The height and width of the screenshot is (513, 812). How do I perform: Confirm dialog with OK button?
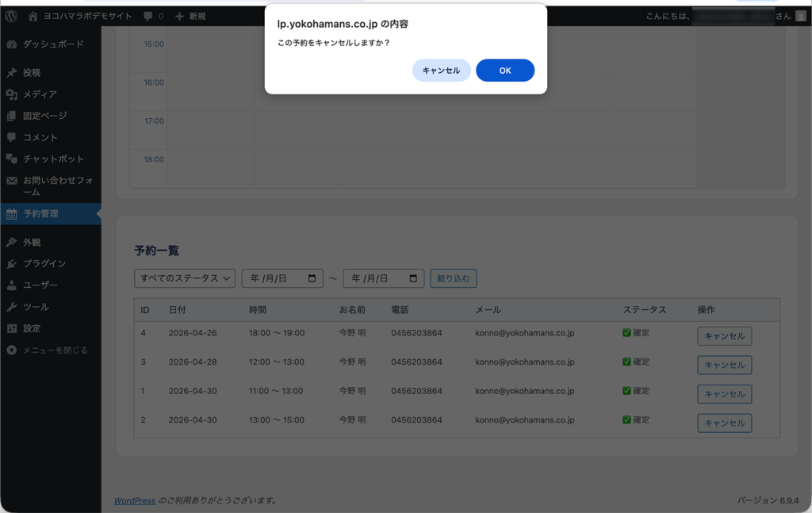[505, 71]
